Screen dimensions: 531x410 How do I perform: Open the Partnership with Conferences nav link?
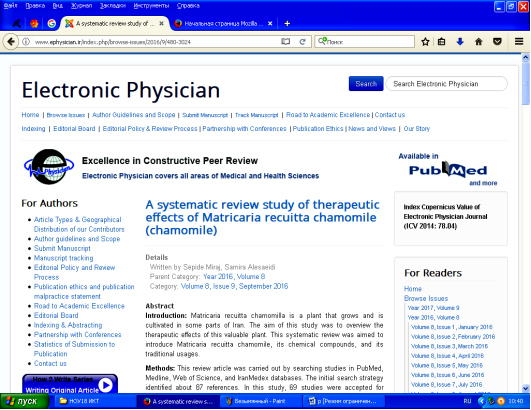pyautogui.click(x=244, y=129)
